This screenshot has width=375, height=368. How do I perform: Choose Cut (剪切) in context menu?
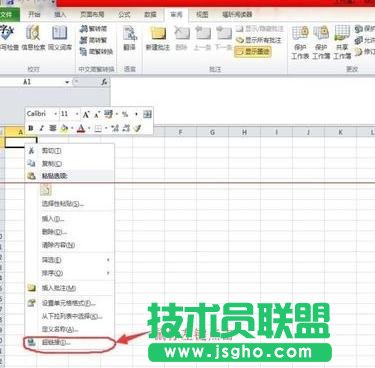70,151
